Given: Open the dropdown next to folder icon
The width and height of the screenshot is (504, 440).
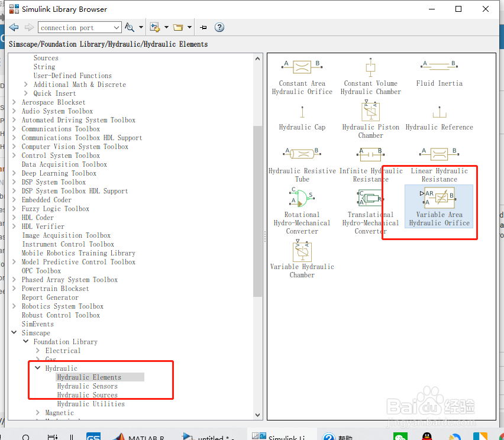Looking at the screenshot, I should pos(189,27).
